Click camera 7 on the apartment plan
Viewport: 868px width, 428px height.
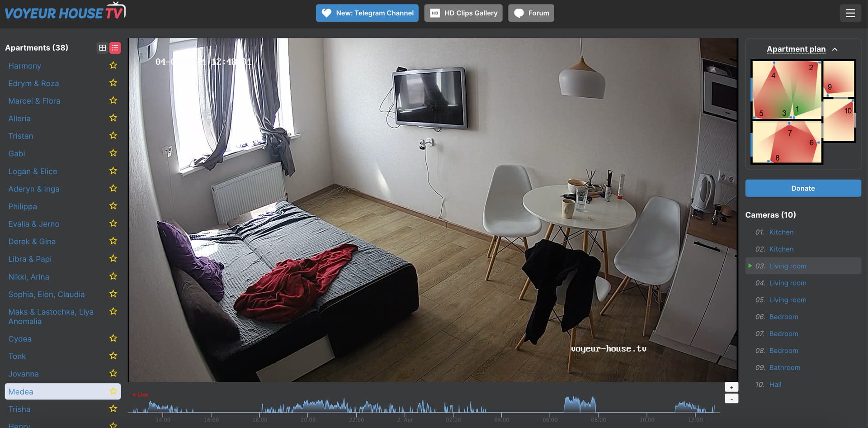[x=789, y=133]
